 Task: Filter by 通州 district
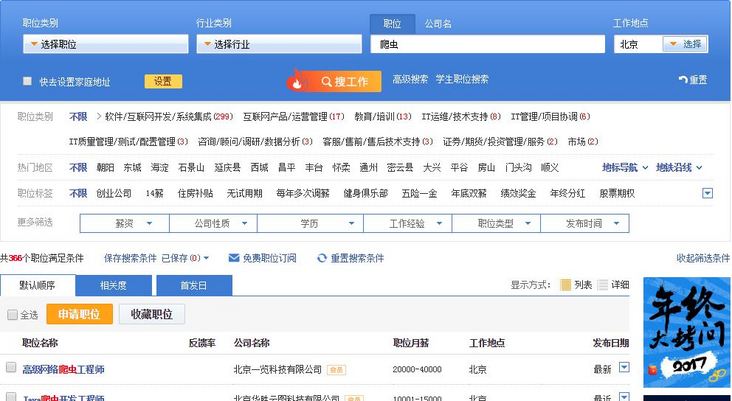(368, 168)
